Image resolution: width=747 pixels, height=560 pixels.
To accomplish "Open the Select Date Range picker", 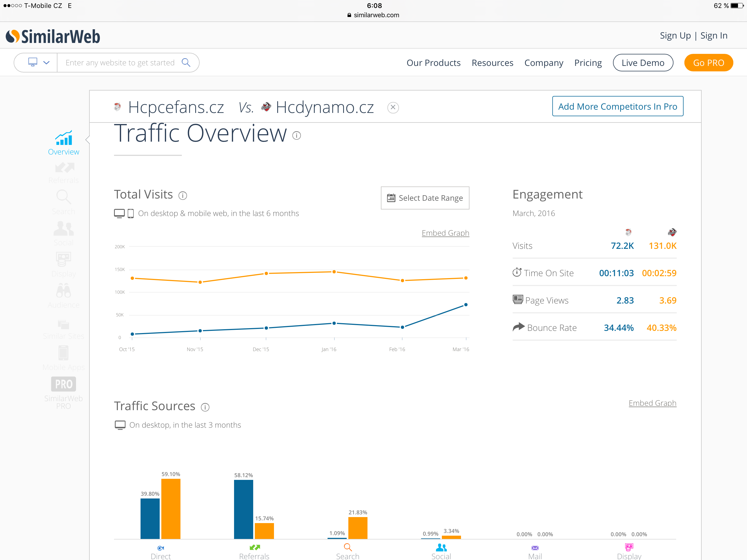I will 425,198.
